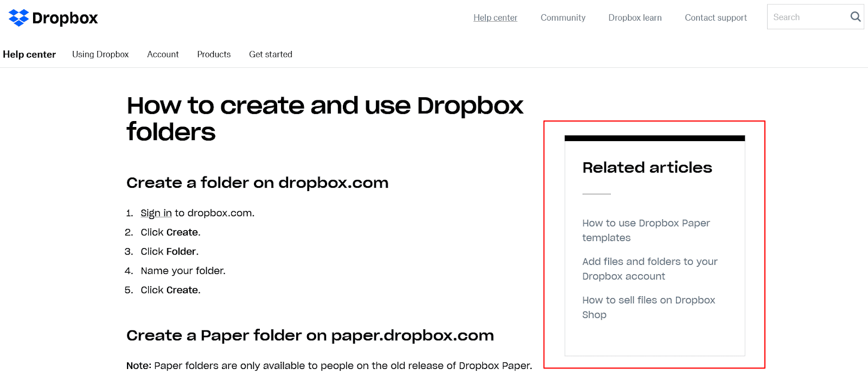Viewport: 868px width, 375px height.
Task: Expand the Products navigation menu
Action: point(214,54)
